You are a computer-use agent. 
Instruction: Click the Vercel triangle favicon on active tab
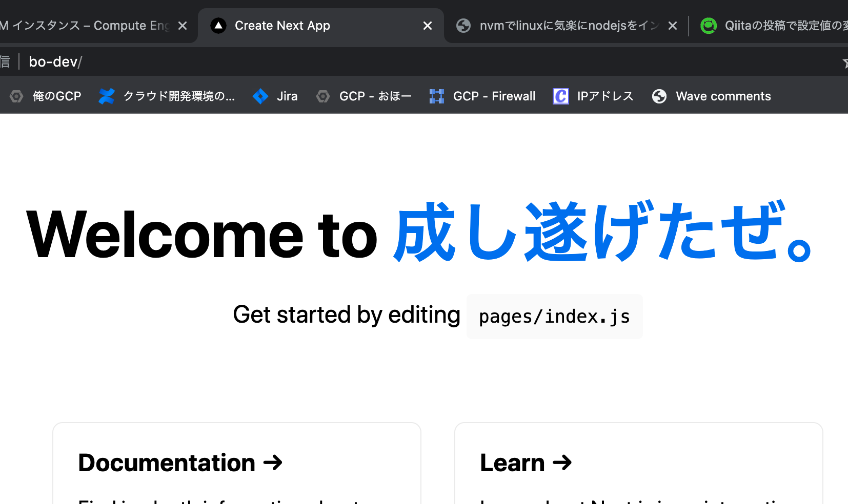[218, 25]
